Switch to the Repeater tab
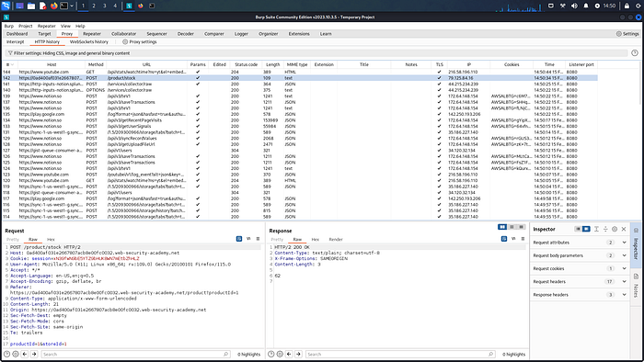644x362 pixels. pos(92,34)
